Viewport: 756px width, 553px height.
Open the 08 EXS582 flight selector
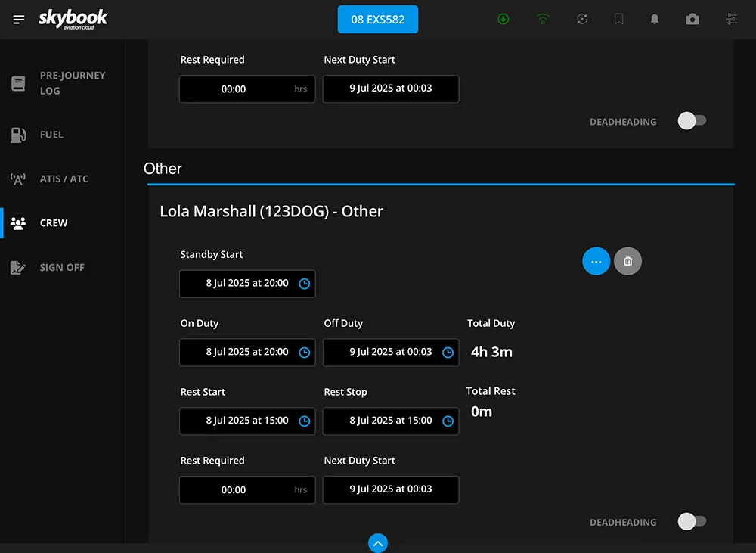[x=377, y=20]
